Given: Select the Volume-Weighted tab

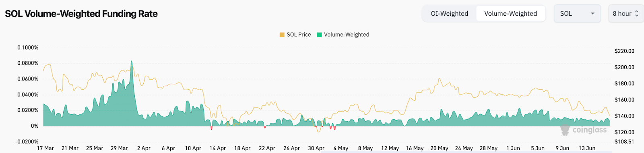Looking at the screenshot, I should [x=510, y=14].
